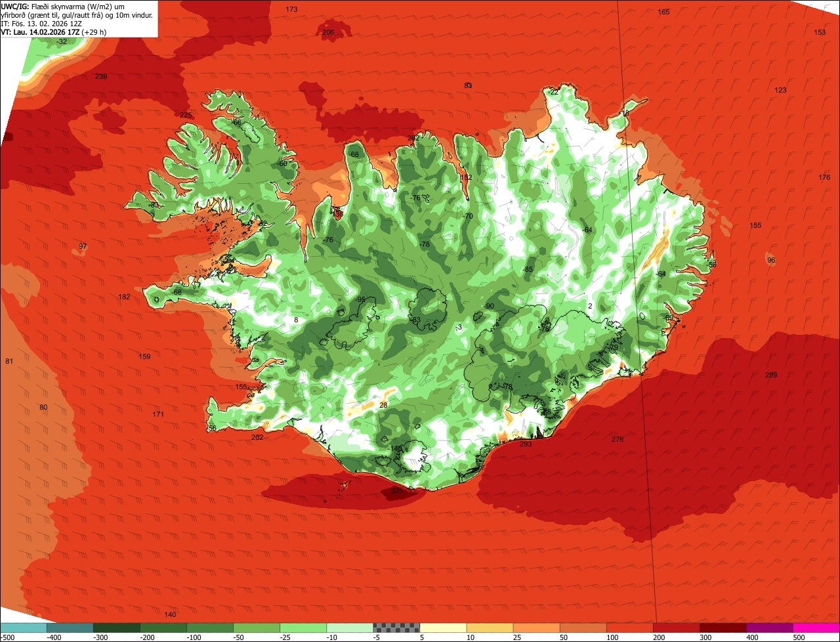Viewport: 840px width, 642px height.
Task: Click the '-95' value in western highlands
Action: (360, 299)
